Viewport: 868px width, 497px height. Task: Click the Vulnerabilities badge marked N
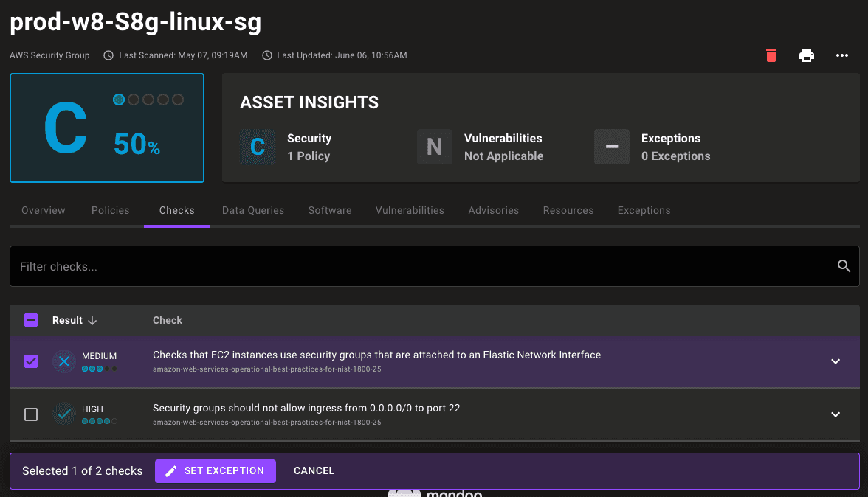(434, 147)
